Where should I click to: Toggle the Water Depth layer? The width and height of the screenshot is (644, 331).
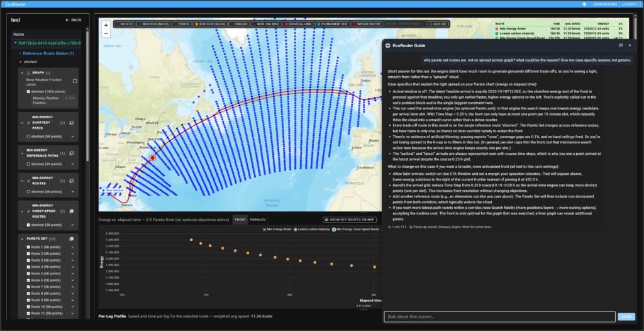pyautogui.click(x=367, y=25)
